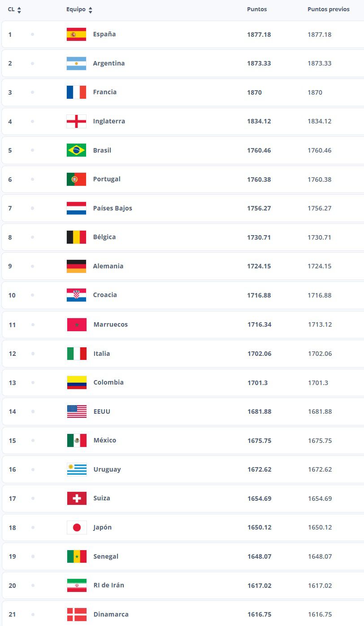This screenshot has width=364, height=626.
Task: Select the Germany flag icon
Action: tap(76, 266)
